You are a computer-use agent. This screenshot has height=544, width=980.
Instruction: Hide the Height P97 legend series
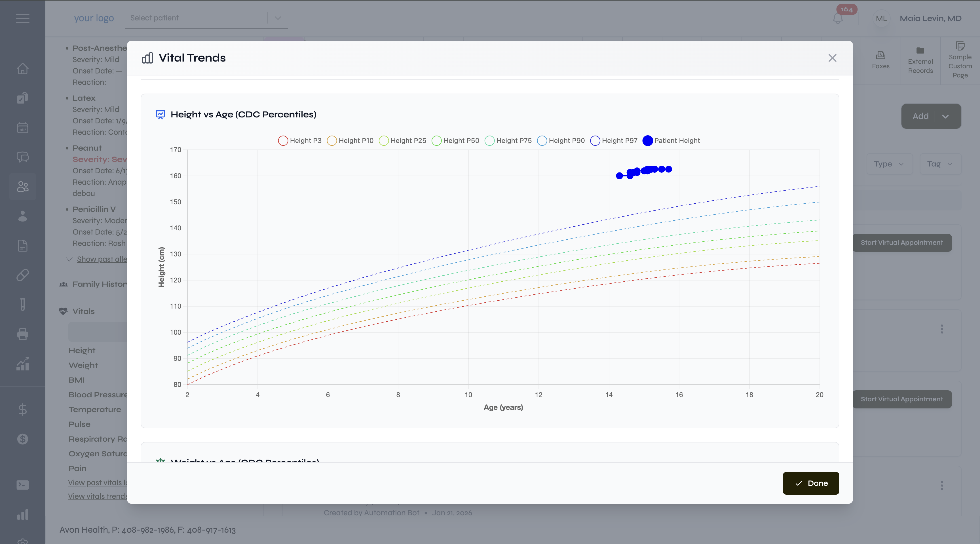tap(614, 141)
